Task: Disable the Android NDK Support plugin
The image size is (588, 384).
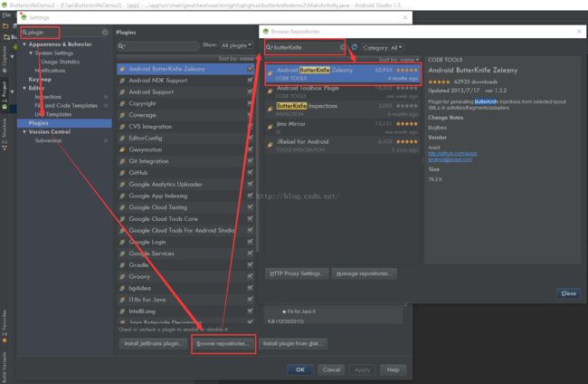Action: click(x=250, y=81)
